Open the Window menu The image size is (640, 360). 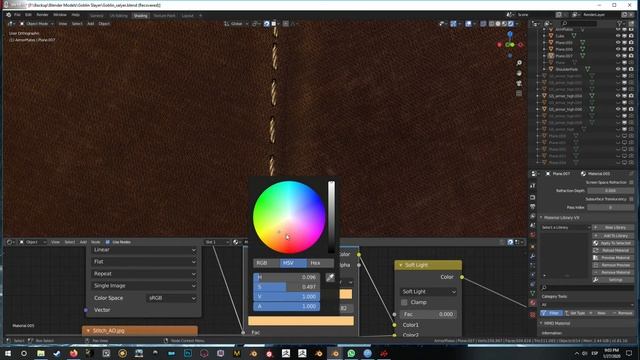click(60, 15)
